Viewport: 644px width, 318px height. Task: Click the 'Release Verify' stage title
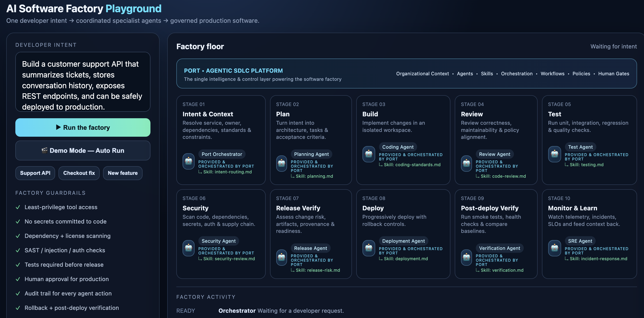298,208
